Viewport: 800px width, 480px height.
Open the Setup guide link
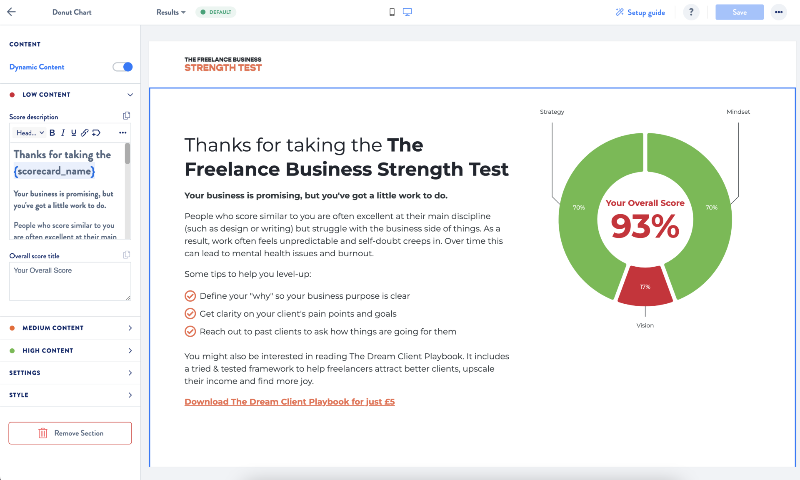pos(640,12)
